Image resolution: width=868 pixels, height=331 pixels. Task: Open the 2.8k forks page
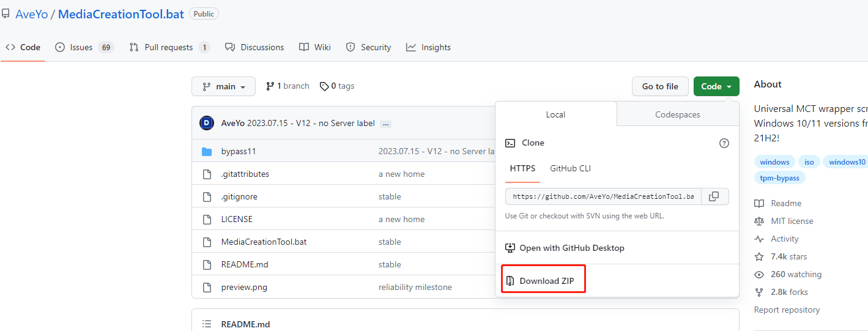coord(788,292)
